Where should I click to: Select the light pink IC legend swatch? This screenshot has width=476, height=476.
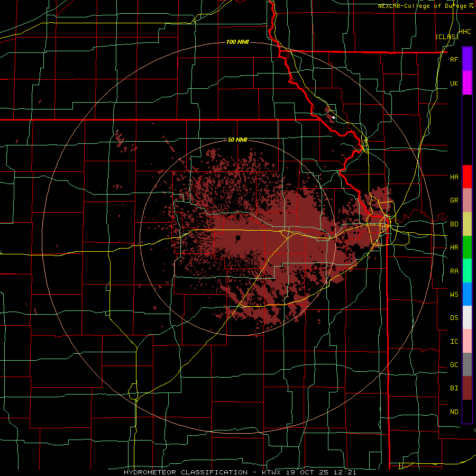[467, 341]
